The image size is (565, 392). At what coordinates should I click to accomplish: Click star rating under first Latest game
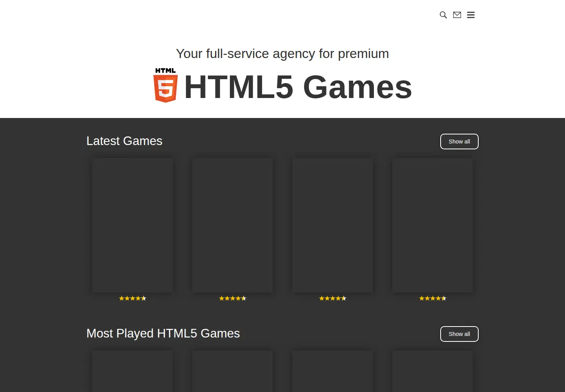(x=133, y=298)
